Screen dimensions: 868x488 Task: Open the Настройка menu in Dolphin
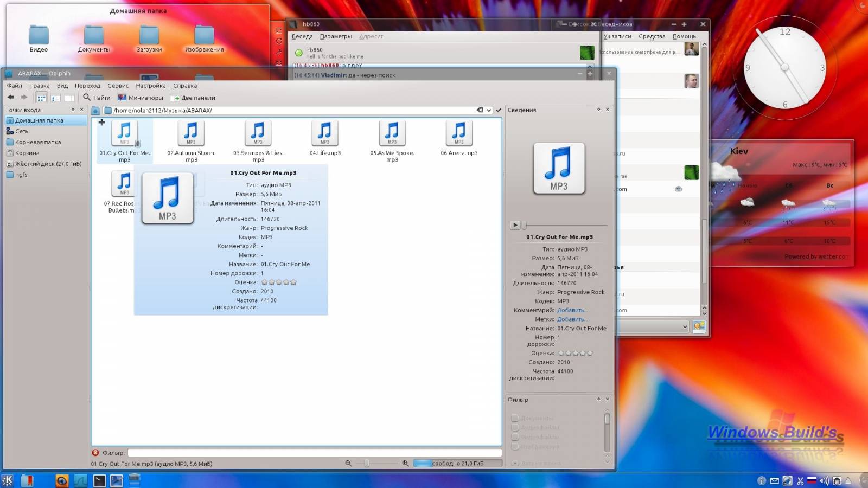point(151,86)
